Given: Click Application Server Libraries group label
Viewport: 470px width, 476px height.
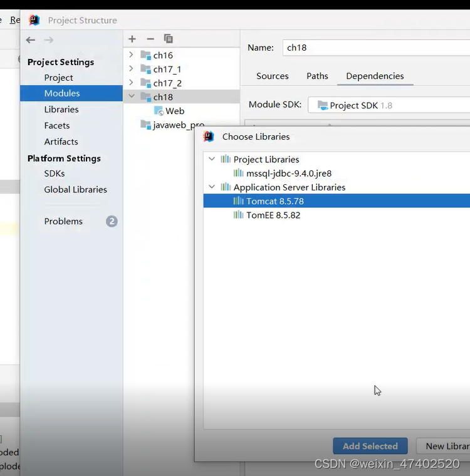Looking at the screenshot, I should tap(290, 187).
